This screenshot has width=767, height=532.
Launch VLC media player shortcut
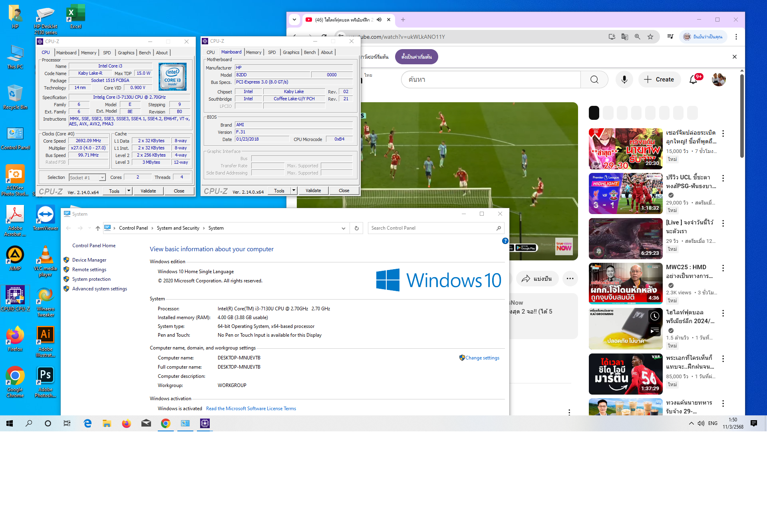(45, 261)
